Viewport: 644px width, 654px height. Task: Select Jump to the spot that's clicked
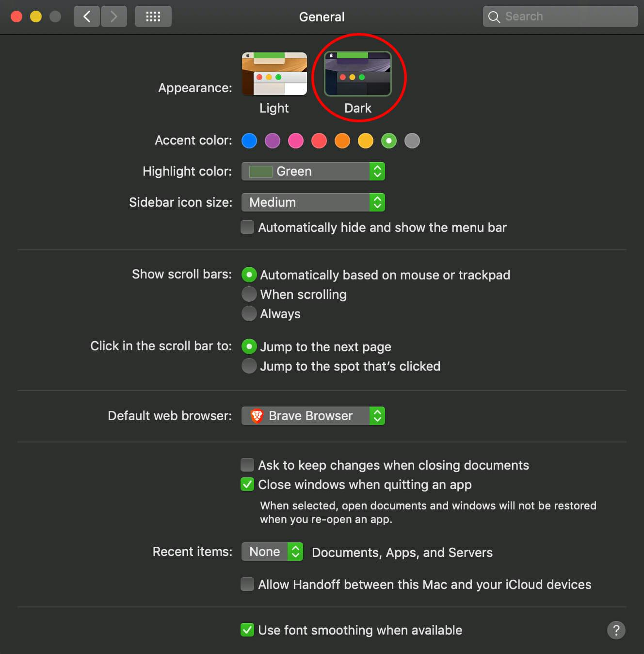click(x=249, y=366)
